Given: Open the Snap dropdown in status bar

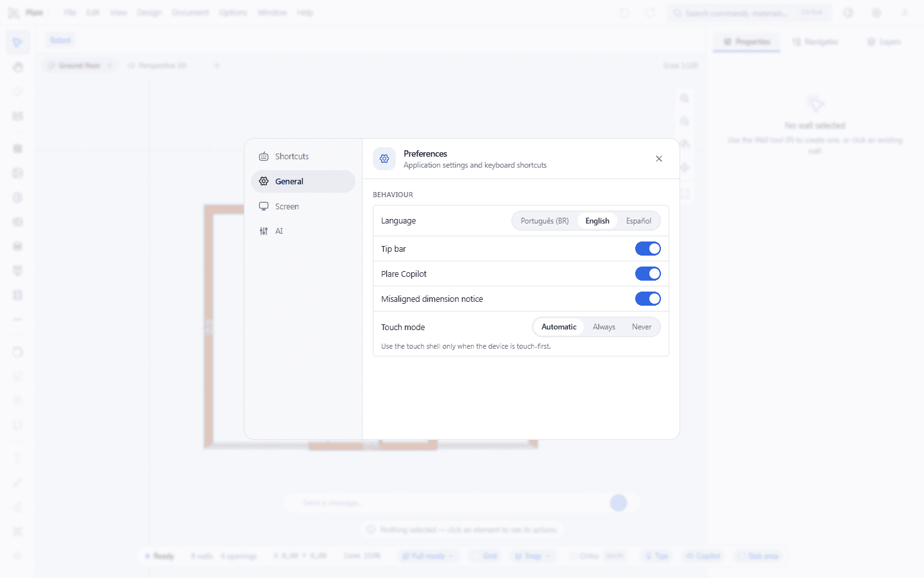Looking at the screenshot, I should (533, 556).
